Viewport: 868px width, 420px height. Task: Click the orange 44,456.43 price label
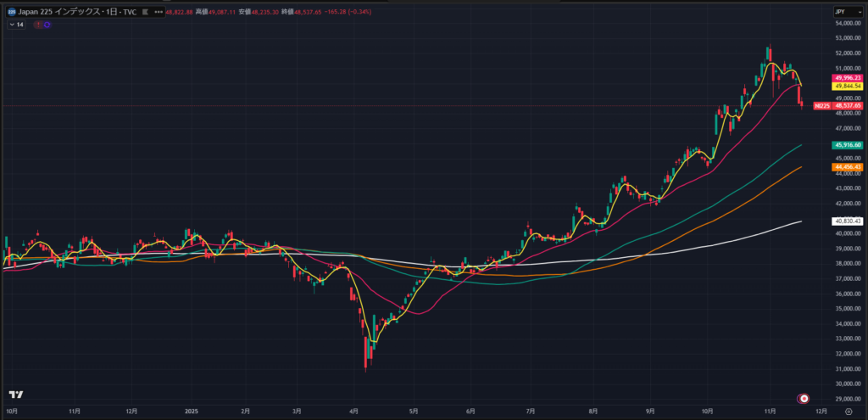848,167
